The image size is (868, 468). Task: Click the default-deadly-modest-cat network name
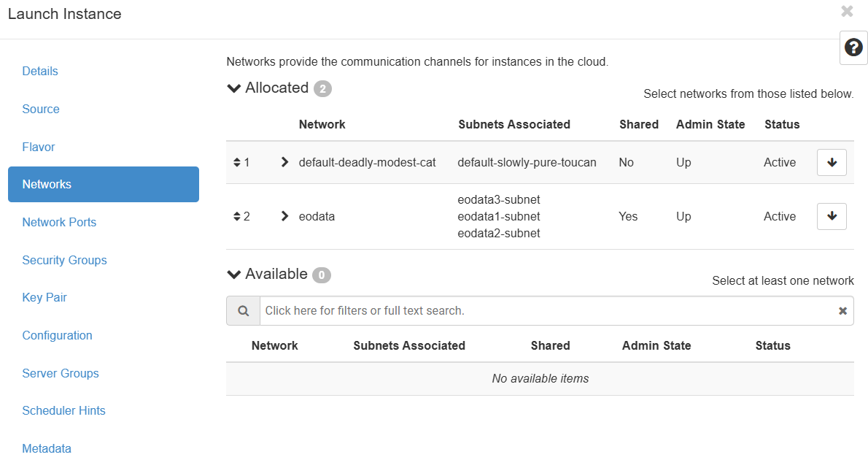[367, 162]
